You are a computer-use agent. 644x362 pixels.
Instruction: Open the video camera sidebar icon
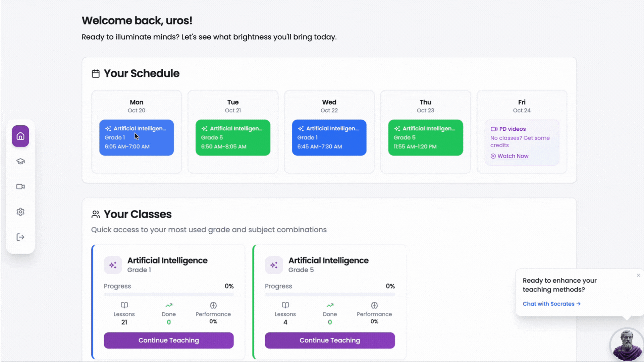[20, 187]
